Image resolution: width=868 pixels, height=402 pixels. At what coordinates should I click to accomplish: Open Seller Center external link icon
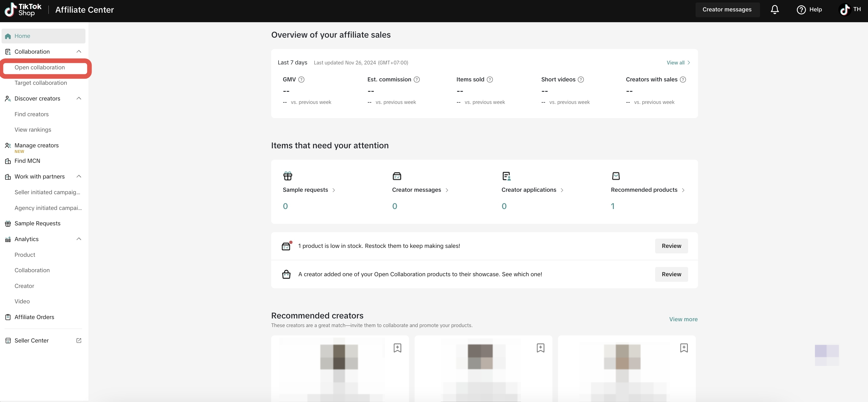coord(79,340)
